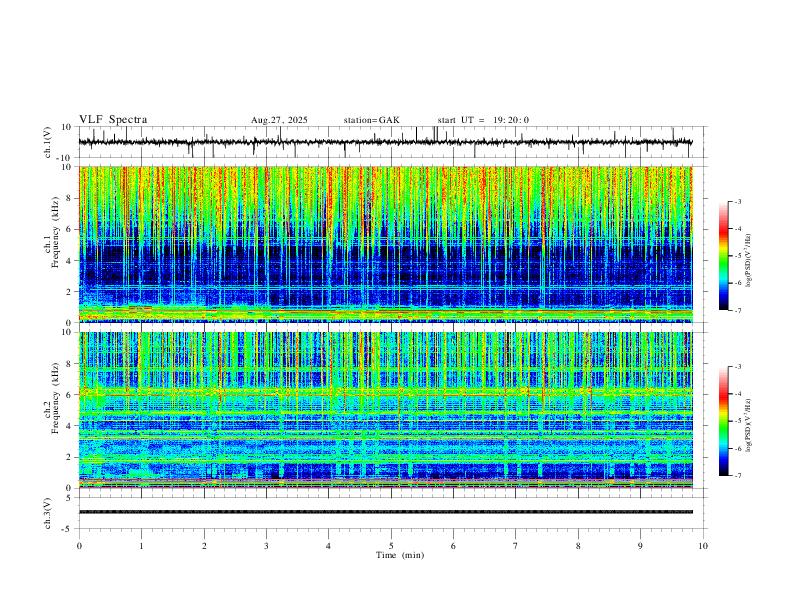Image resolution: width=792 pixels, height=612 pixels.
Task: Click the 5 minute tick on time axis
Action: tap(391, 546)
